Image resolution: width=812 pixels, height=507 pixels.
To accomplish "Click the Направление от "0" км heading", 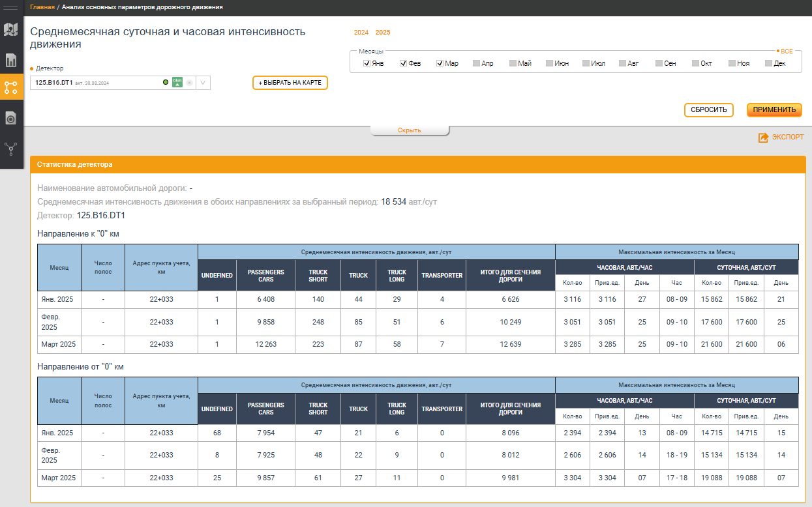I will tap(80, 366).
